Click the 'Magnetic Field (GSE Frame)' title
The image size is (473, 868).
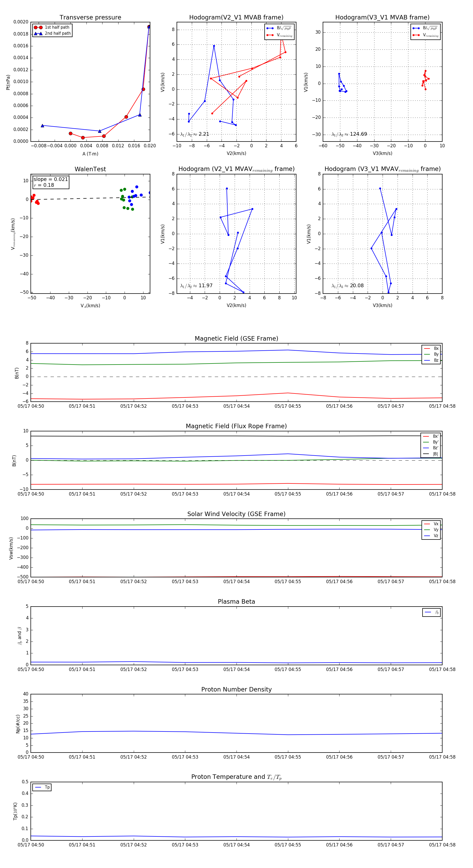236,339
